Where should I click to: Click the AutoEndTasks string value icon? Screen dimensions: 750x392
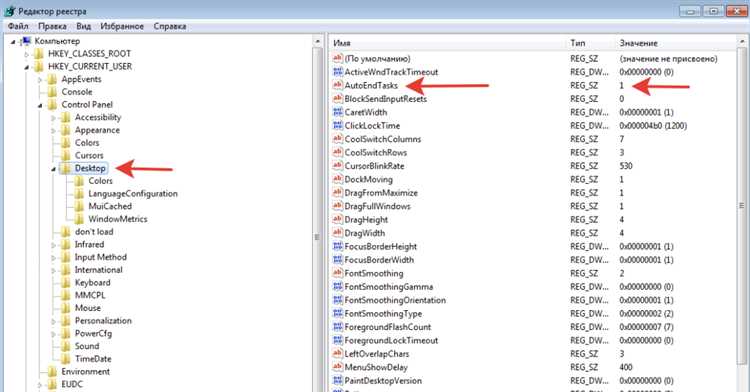pos(338,85)
